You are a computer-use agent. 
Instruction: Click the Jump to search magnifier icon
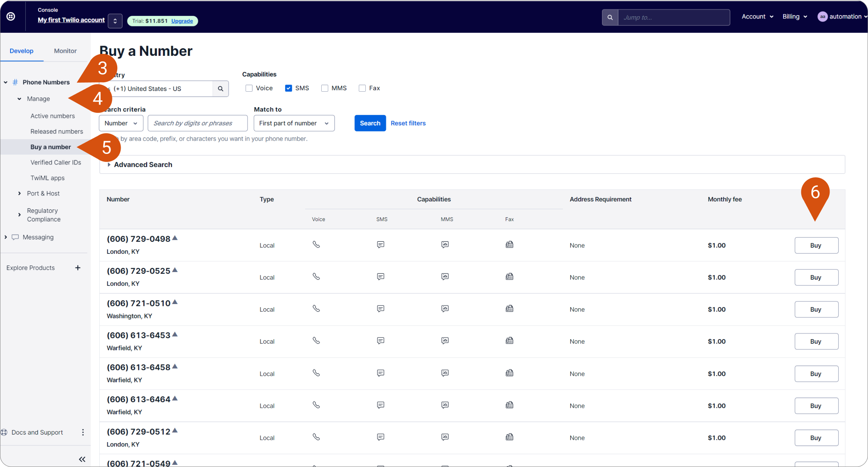610,17
